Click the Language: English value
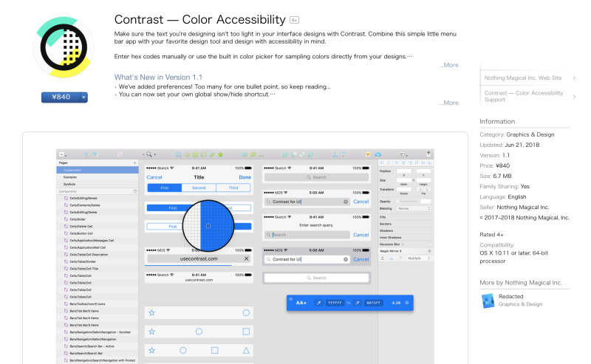The image size is (591, 364). pos(516,196)
